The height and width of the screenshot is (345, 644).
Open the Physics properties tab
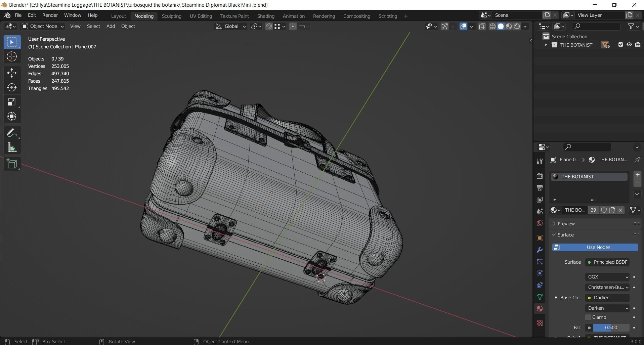540,273
